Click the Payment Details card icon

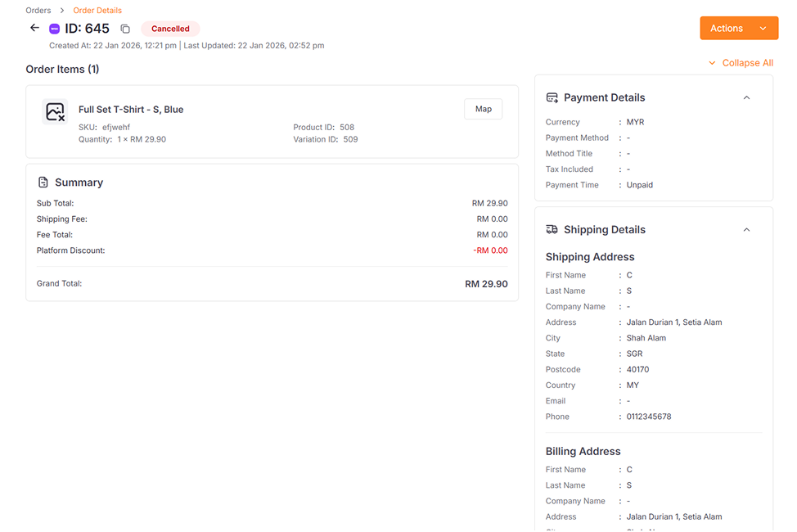[552, 97]
